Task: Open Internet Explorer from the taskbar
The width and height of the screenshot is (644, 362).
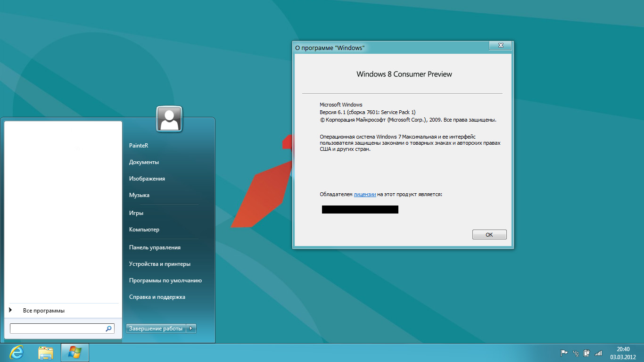Action: [x=17, y=352]
